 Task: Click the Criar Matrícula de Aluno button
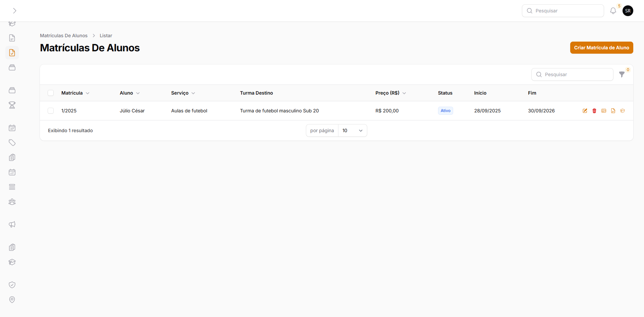point(601,48)
